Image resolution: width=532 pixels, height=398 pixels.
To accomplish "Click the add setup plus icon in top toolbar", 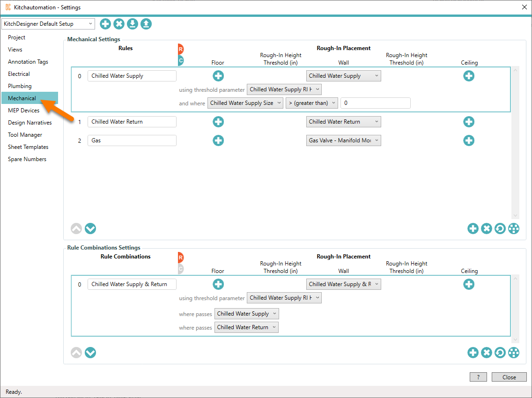I will coord(105,24).
